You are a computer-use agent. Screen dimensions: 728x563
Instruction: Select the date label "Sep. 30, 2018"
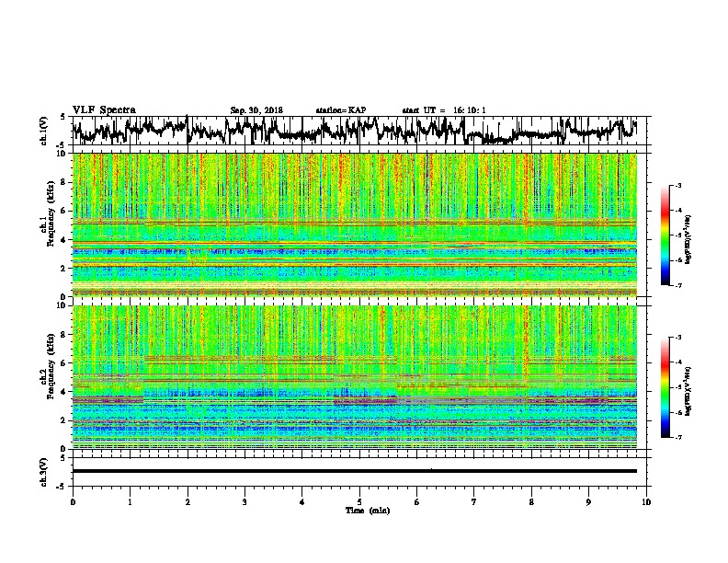pos(256,110)
